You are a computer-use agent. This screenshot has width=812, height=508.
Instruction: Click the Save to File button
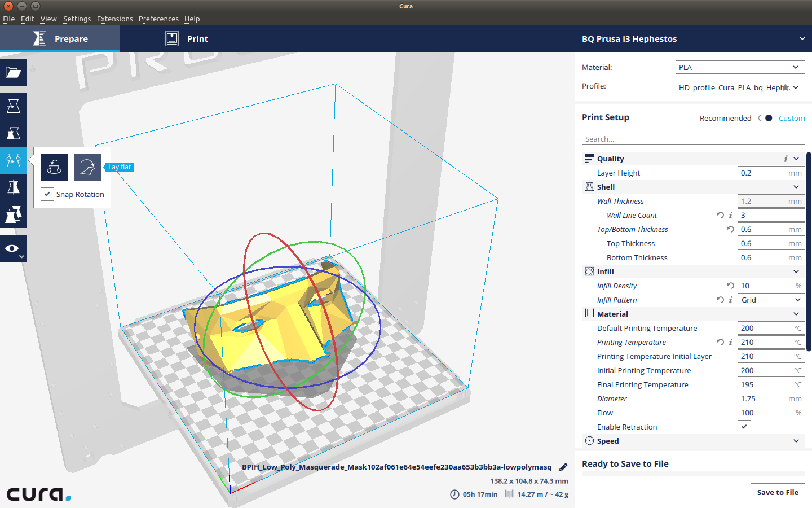coord(778,492)
